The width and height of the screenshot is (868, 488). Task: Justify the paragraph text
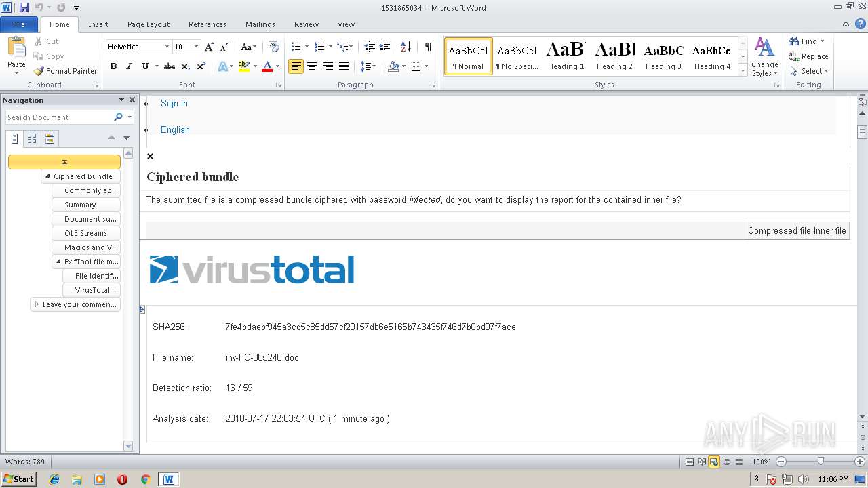coord(344,66)
